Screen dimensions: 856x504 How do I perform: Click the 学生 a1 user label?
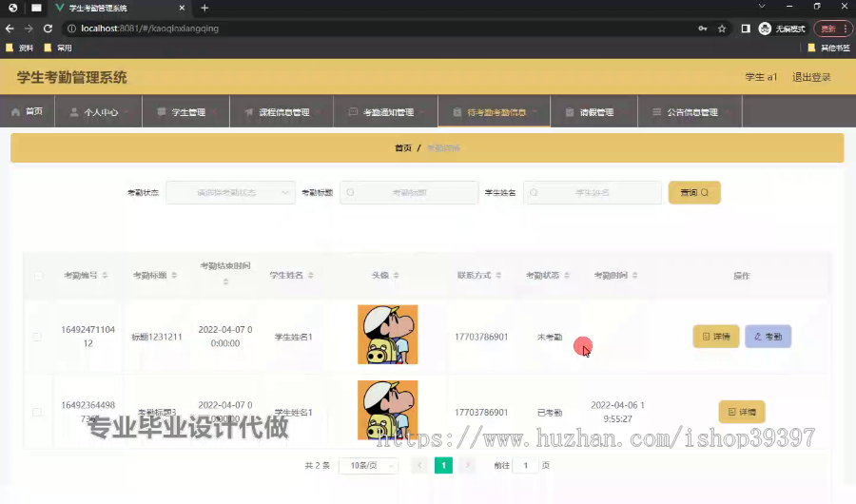coord(761,77)
